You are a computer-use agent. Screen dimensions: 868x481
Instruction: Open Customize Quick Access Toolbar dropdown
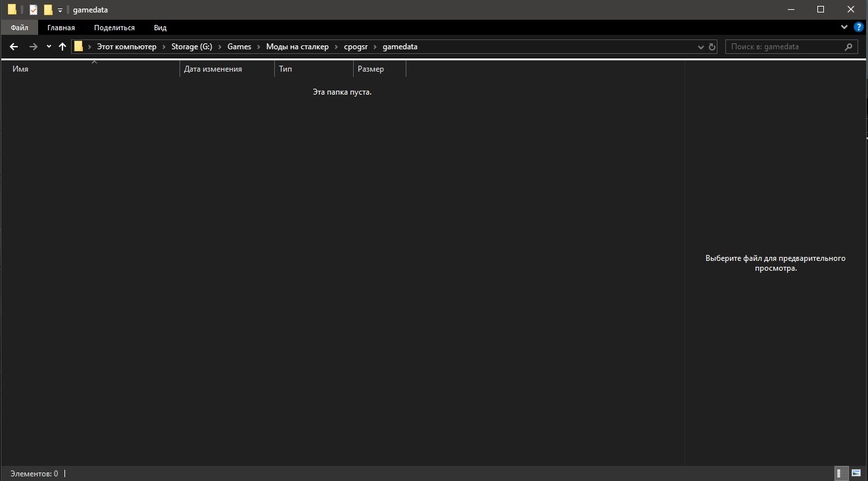60,10
